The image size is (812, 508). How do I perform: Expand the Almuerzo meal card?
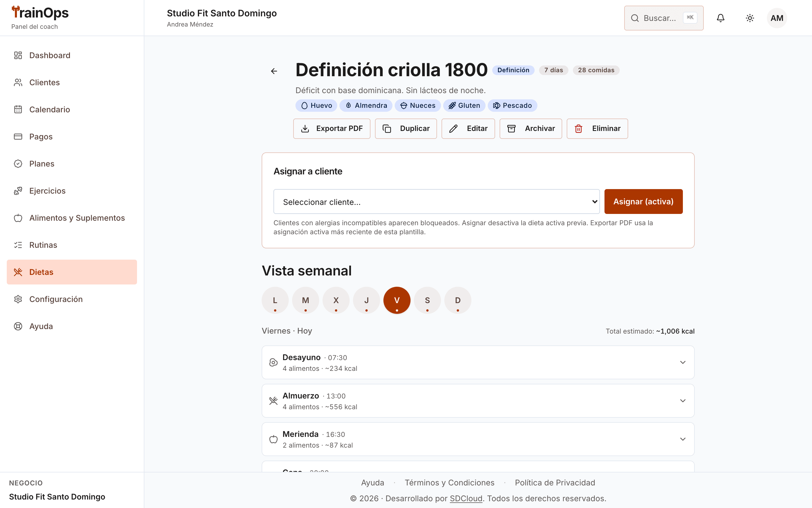pos(478,401)
